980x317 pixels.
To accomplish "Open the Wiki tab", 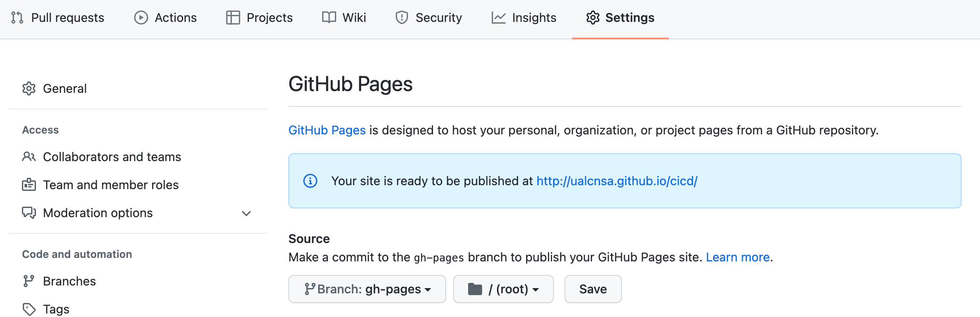I will click(344, 18).
